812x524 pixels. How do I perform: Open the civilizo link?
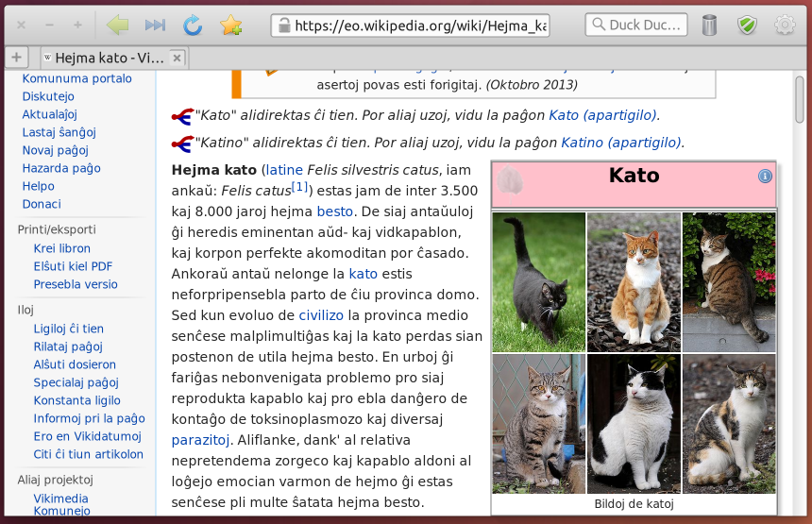click(321, 315)
